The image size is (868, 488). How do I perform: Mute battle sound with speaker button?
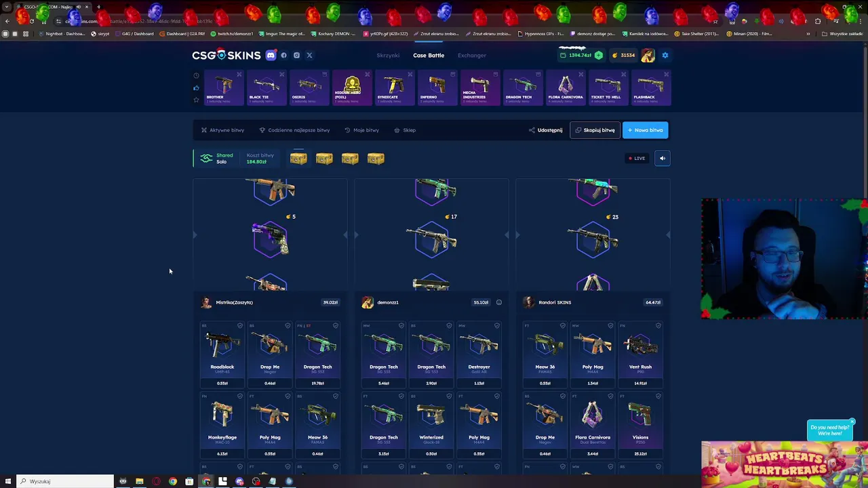pos(663,159)
